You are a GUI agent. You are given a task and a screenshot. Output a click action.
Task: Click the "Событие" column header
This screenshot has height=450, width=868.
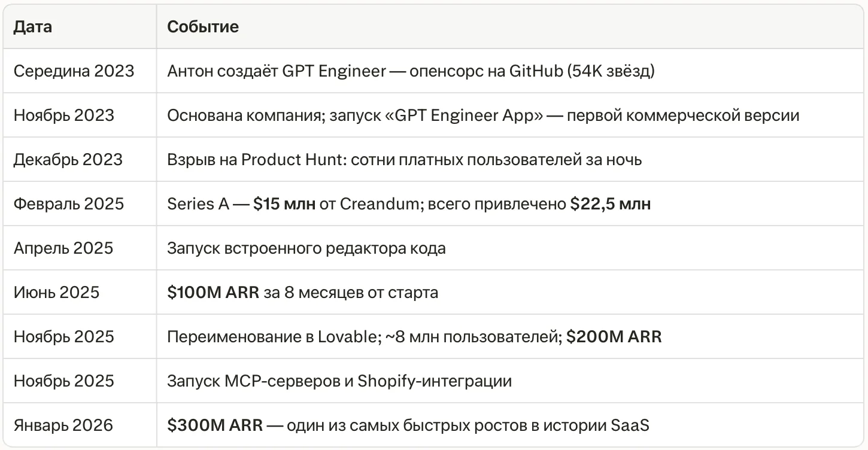[x=203, y=27]
